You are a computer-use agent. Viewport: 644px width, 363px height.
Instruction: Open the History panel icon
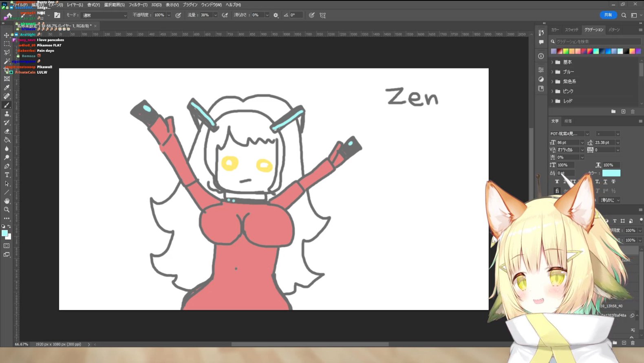[541, 33]
